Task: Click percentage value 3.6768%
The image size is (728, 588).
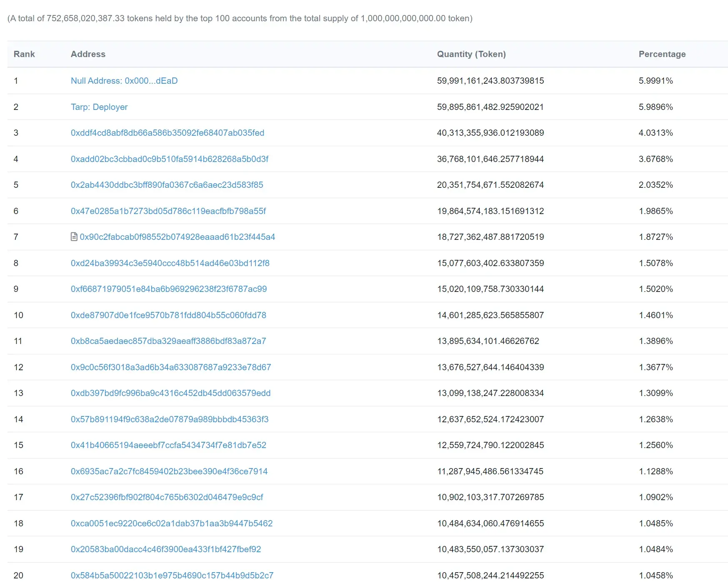Action: tap(656, 159)
